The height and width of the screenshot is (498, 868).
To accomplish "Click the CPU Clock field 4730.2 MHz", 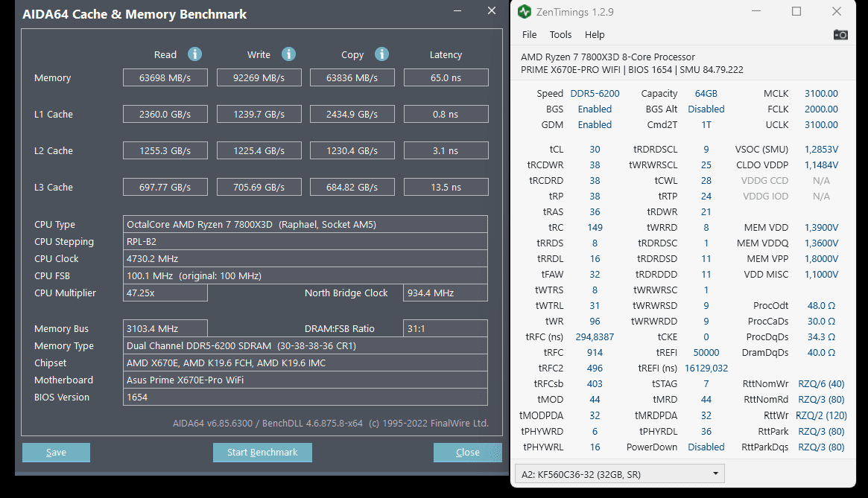I will pyautogui.click(x=305, y=258).
